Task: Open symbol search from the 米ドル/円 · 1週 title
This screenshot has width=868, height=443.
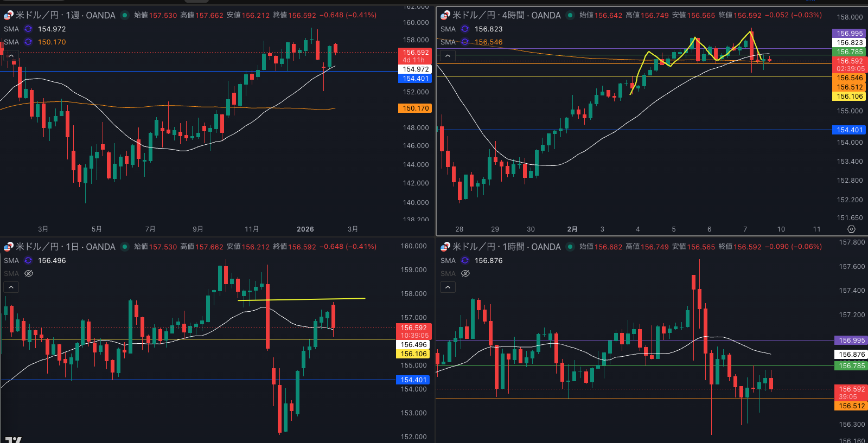Action: pyautogui.click(x=66, y=15)
